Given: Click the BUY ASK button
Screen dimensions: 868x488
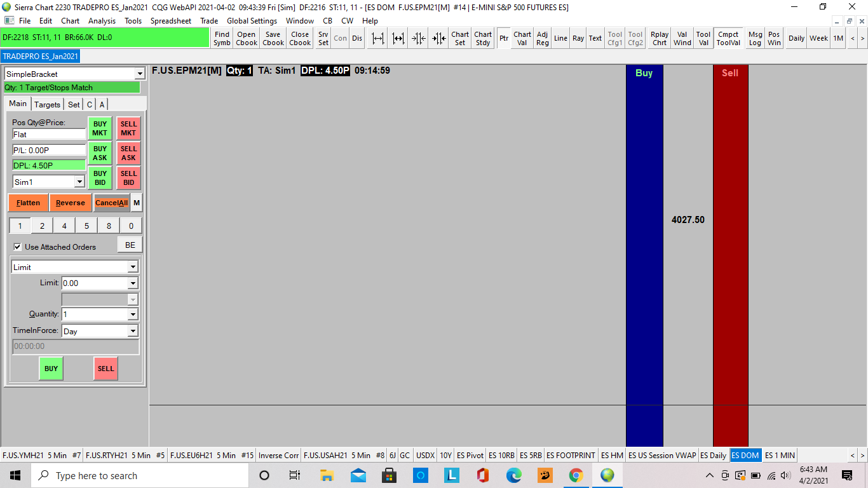Looking at the screenshot, I should 100,153.
